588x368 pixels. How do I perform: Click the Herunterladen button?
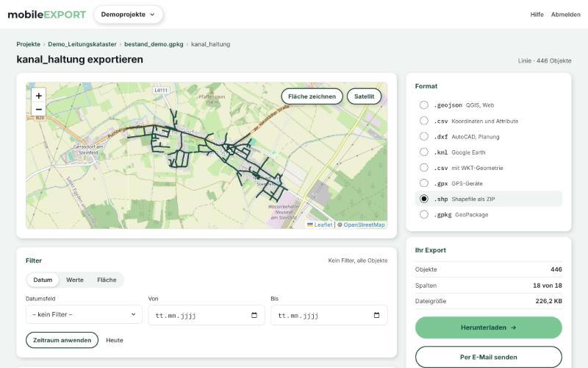click(489, 328)
